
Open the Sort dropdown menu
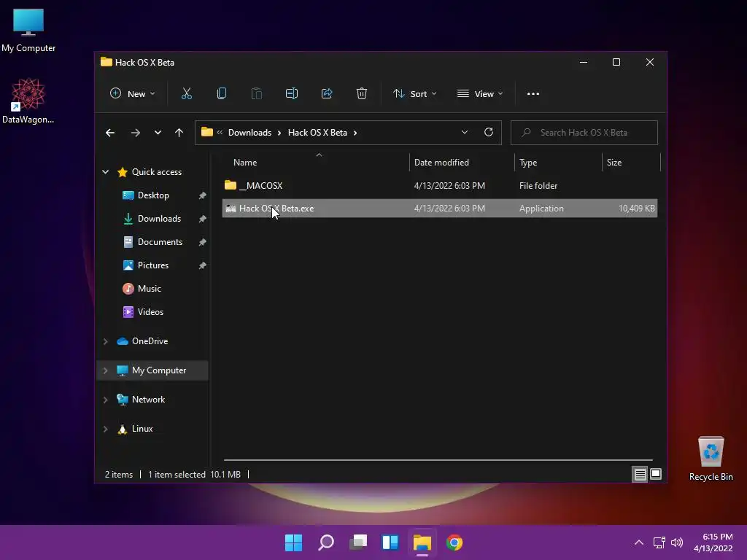click(414, 94)
